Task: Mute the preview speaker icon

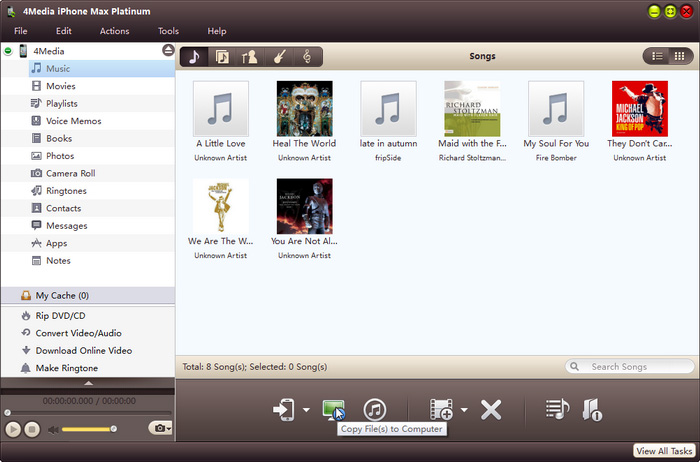Action: coord(53,429)
